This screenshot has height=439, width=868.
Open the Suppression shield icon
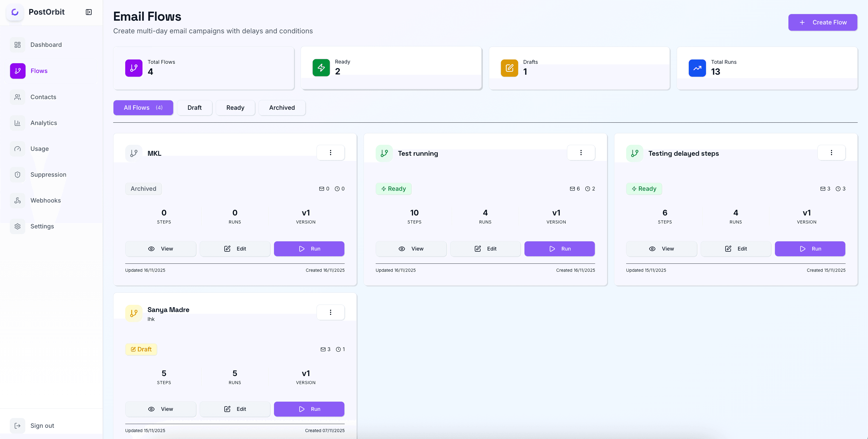pyautogui.click(x=18, y=175)
